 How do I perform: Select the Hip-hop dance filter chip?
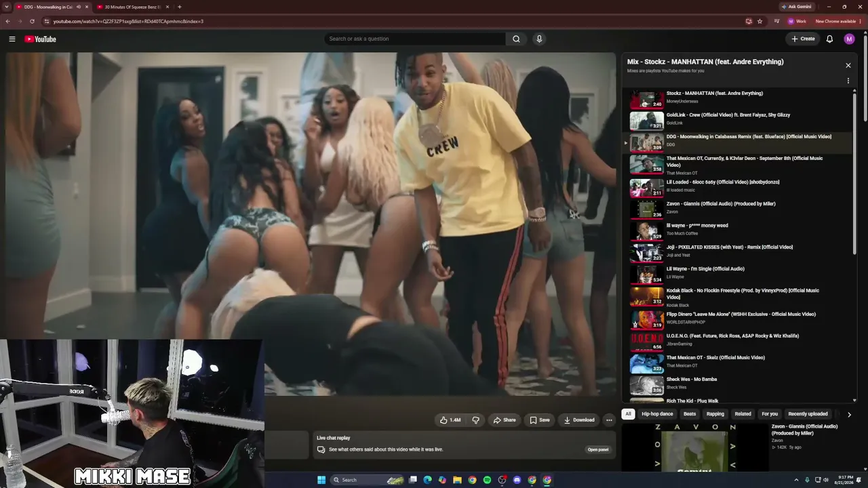(x=657, y=414)
